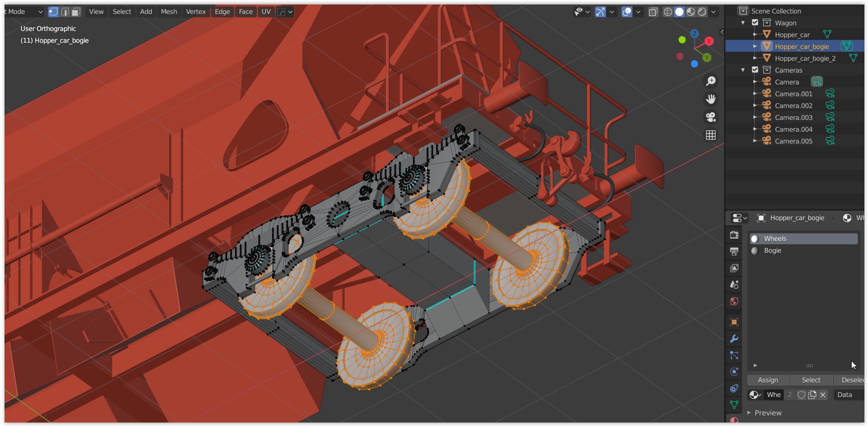Open the View menu
This screenshot has height=426, width=868.
pyautogui.click(x=96, y=12)
